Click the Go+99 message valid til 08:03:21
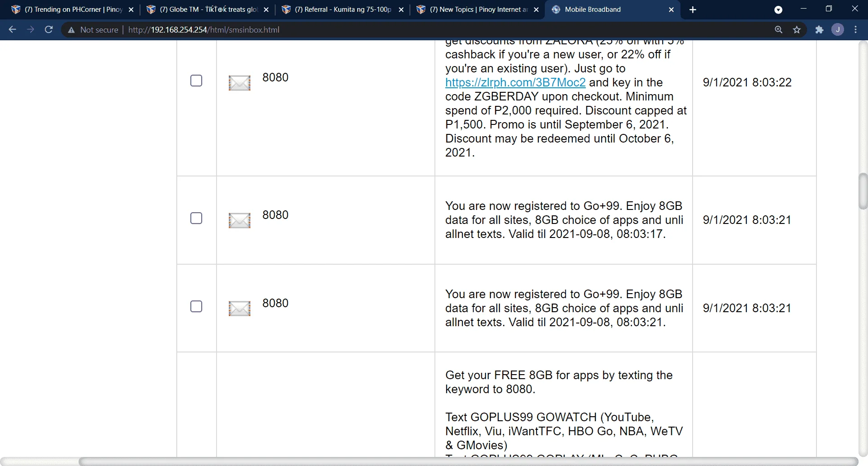Viewport: 868px width, 466px height. [x=564, y=308]
